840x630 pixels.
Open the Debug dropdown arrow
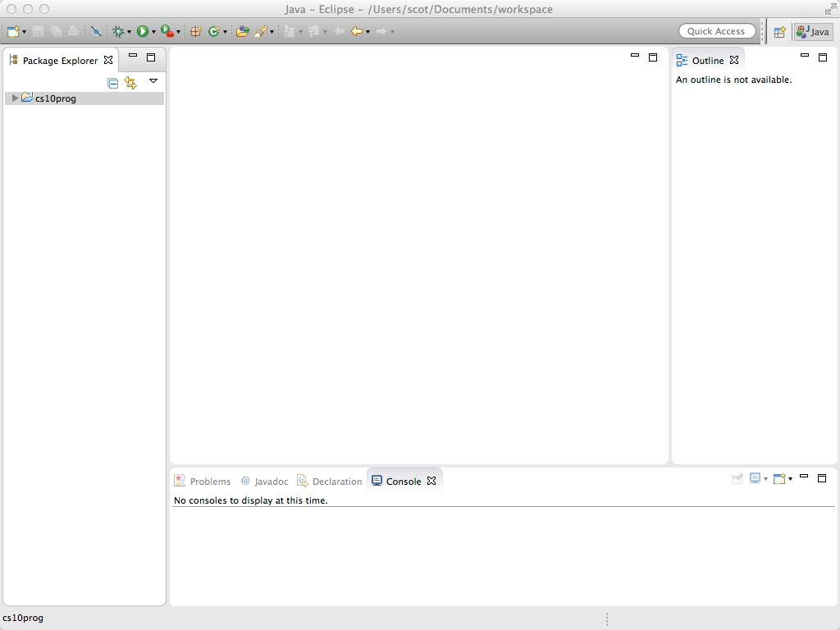coord(129,32)
